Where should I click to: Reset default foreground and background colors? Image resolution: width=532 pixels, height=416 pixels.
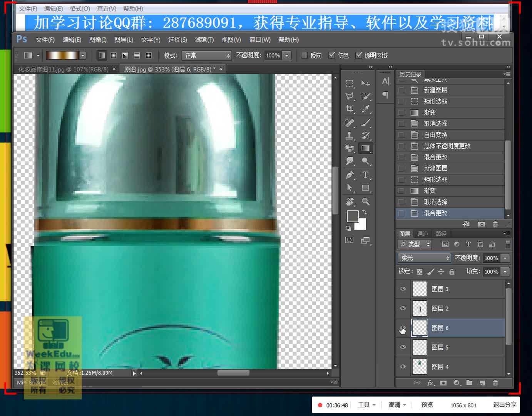(348, 228)
